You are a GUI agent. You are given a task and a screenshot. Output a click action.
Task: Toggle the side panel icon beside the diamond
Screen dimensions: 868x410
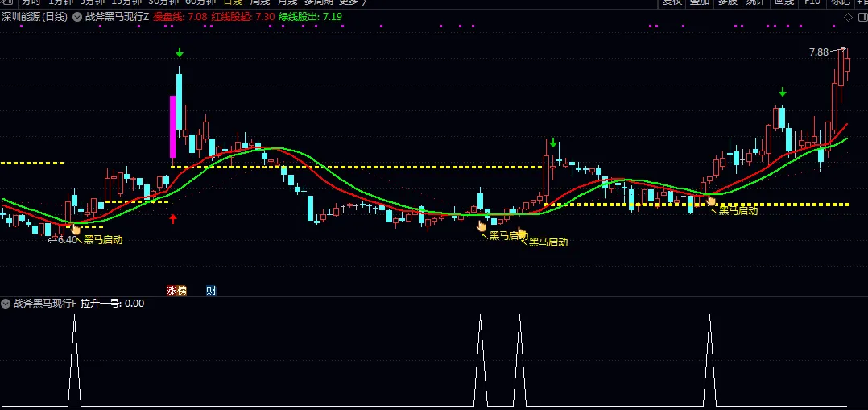pyautogui.click(x=862, y=18)
